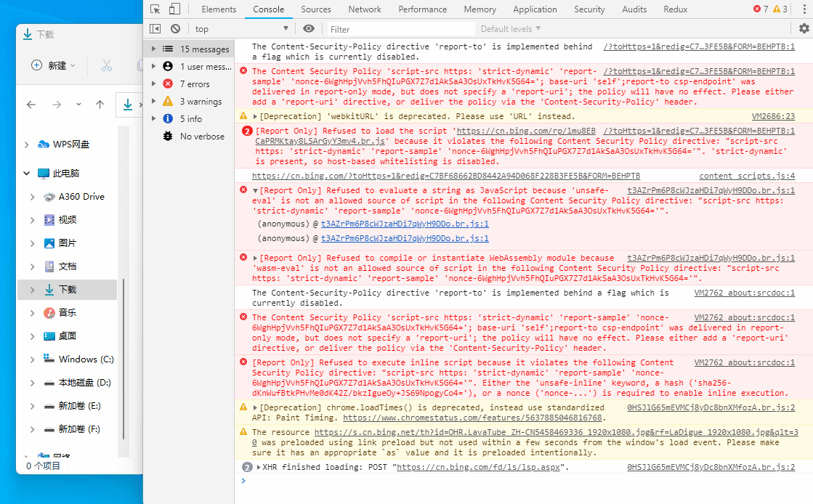Open the Audits tab

click(634, 9)
